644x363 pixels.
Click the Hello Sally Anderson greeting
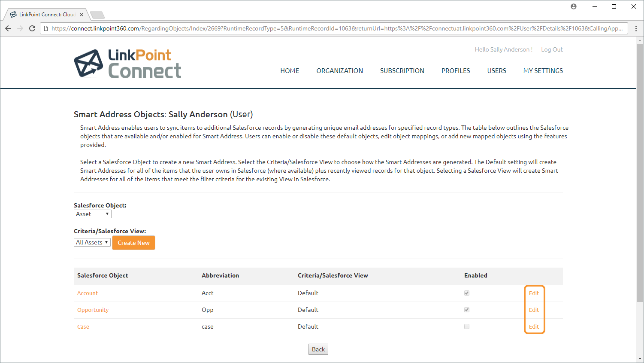tap(504, 49)
